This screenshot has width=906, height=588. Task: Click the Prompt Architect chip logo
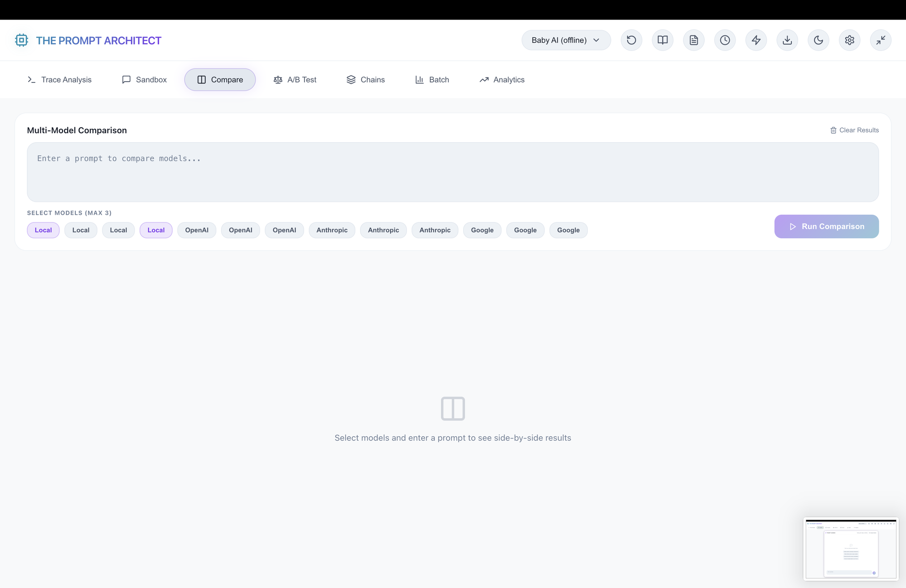point(21,40)
